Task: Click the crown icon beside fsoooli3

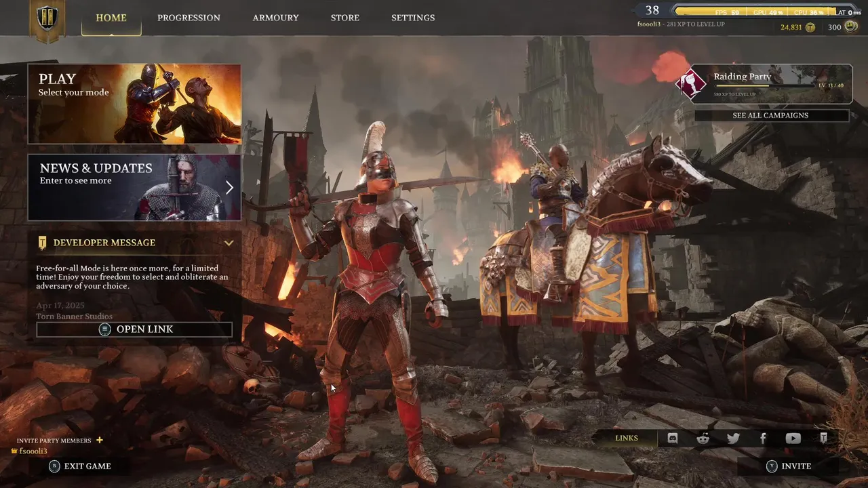Action: [x=14, y=451]
